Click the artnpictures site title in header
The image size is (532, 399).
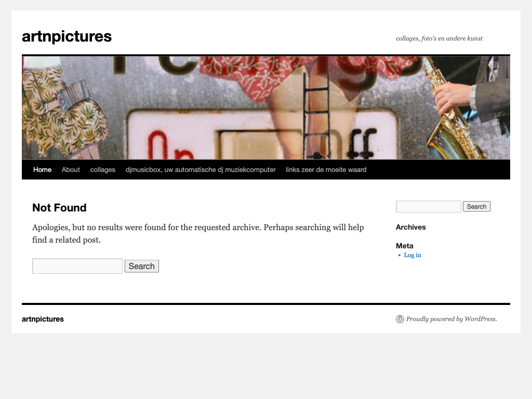(x=66, y=36)
